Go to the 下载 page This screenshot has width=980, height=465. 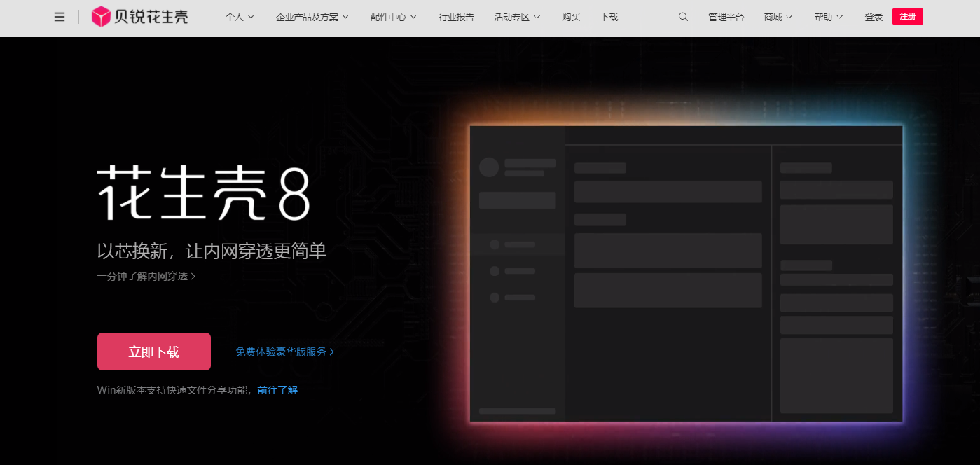tap(609, 17)
